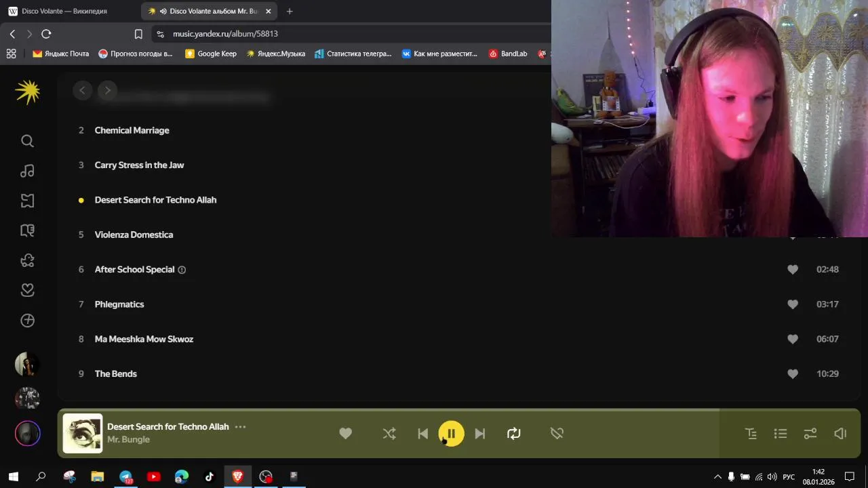
Task: Click the explicit info icon beside After School Special
Action: coord(182,270)
